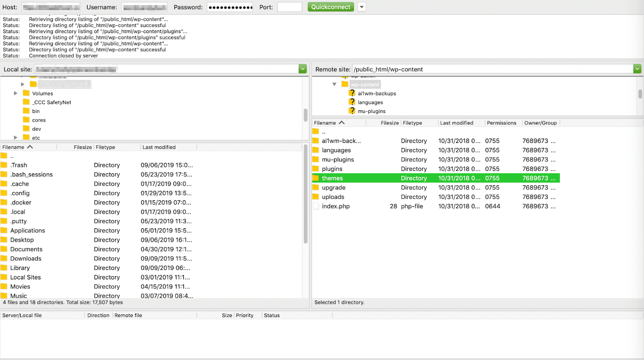Open the Documents folder in the local panel

27,249
